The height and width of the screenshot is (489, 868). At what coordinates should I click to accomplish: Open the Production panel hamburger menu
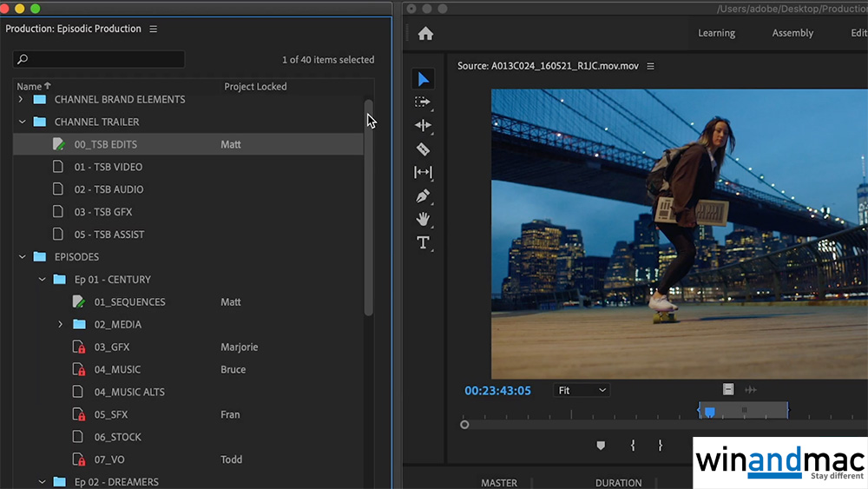[x=154, y=29]
